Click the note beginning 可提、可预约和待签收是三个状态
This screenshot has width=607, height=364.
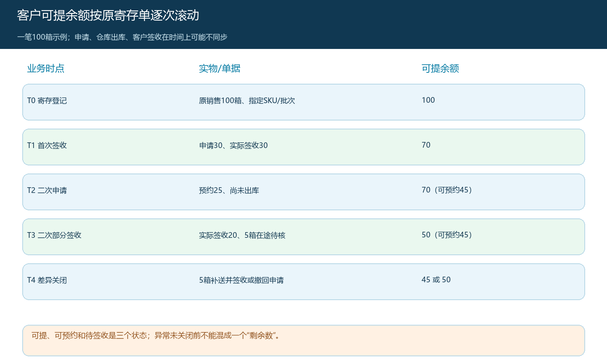(156, 336)
